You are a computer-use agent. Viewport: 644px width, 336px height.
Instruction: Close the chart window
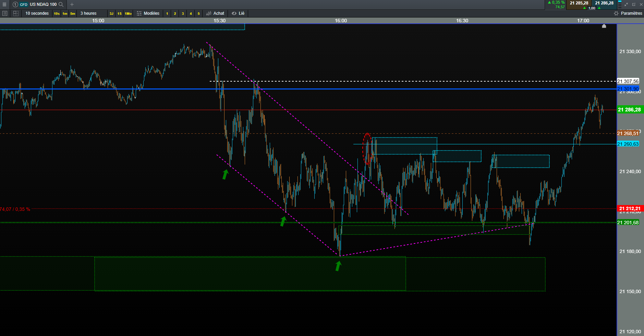click(x=641, y=4)
